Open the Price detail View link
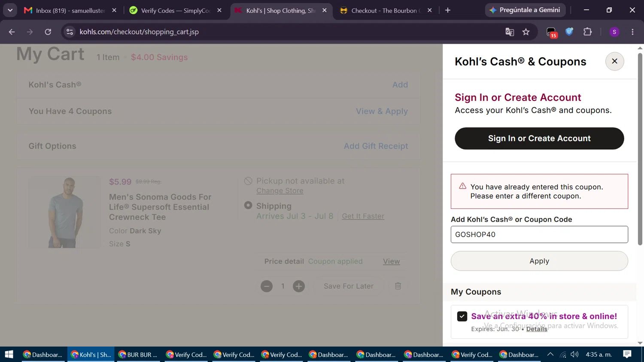This screenshot has width=644, height=362. (392, 261)
